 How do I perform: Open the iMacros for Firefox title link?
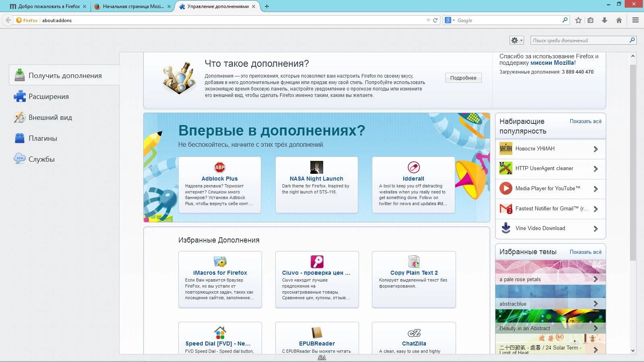220,273
